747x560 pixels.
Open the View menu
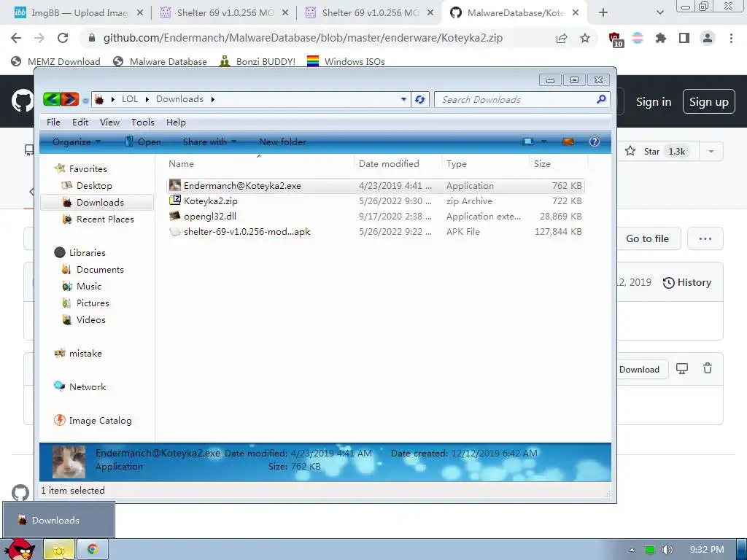pos(109,122)
